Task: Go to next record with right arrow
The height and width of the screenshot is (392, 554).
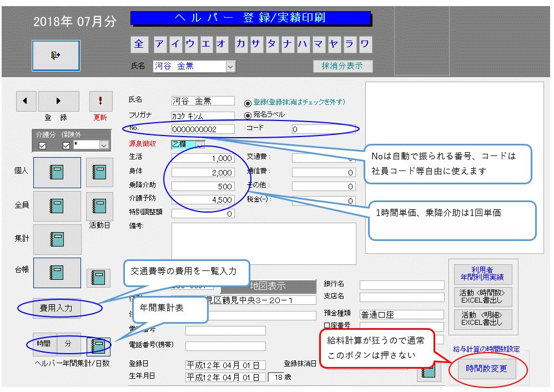Action: point(58,101)
